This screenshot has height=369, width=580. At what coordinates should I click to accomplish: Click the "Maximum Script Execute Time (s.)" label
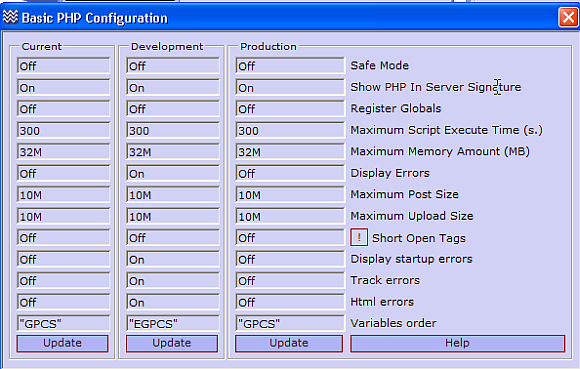pyautogui.click(x=446, y=130)
